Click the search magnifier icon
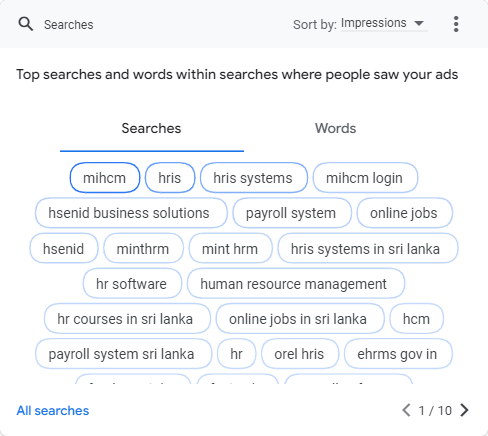The height and width of the screenshot is (436, 488). pos(26,24)
